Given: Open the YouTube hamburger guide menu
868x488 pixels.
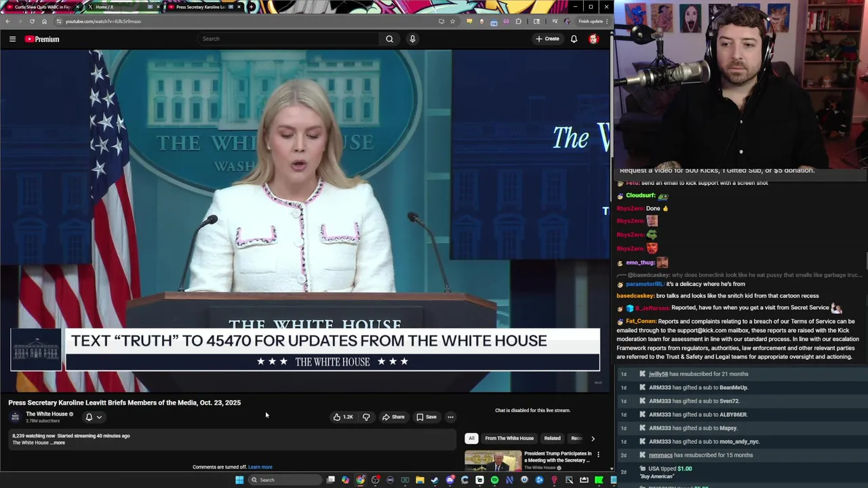Looking at the screenshot, I should (x=12, y=39).
